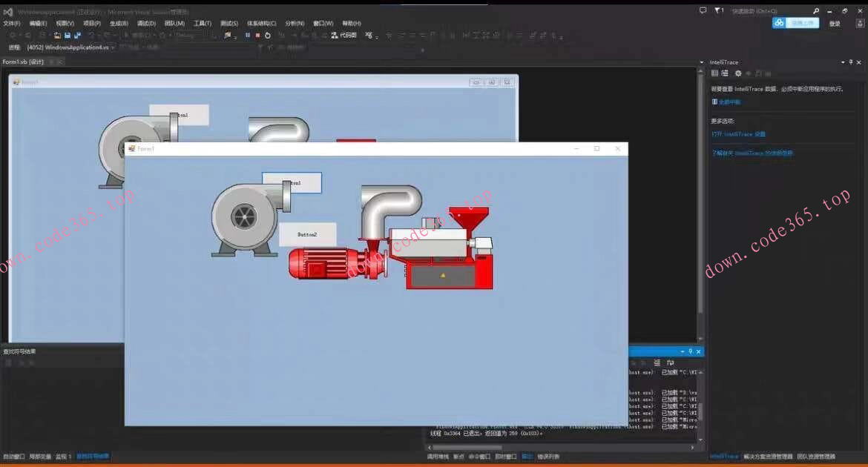Open IntelliTrace settings gear icon
The height and width of the screenshot is (467, 868).
coord(737,73)
